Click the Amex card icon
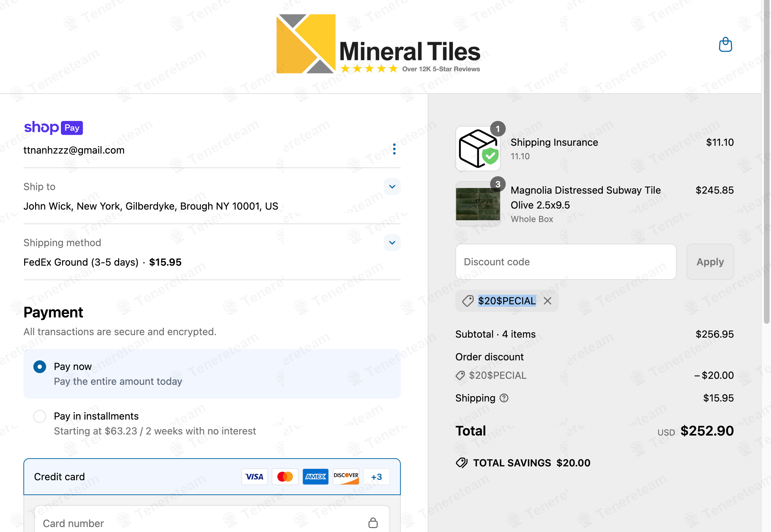The height and width of the screenshot is (532, 771). pos(315,477)
